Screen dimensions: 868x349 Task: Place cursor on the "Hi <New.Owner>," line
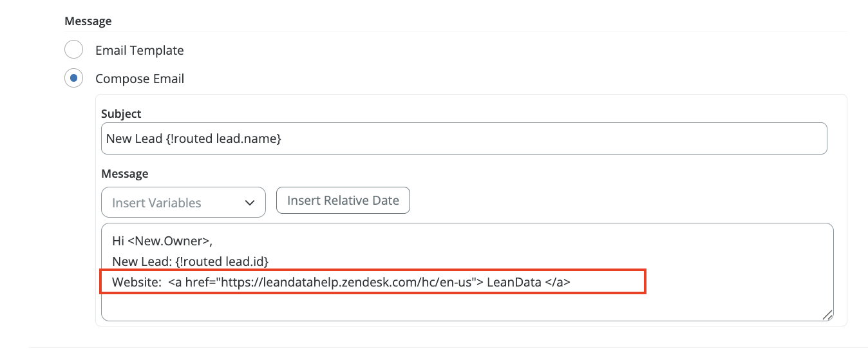click(x=162, y=241)
